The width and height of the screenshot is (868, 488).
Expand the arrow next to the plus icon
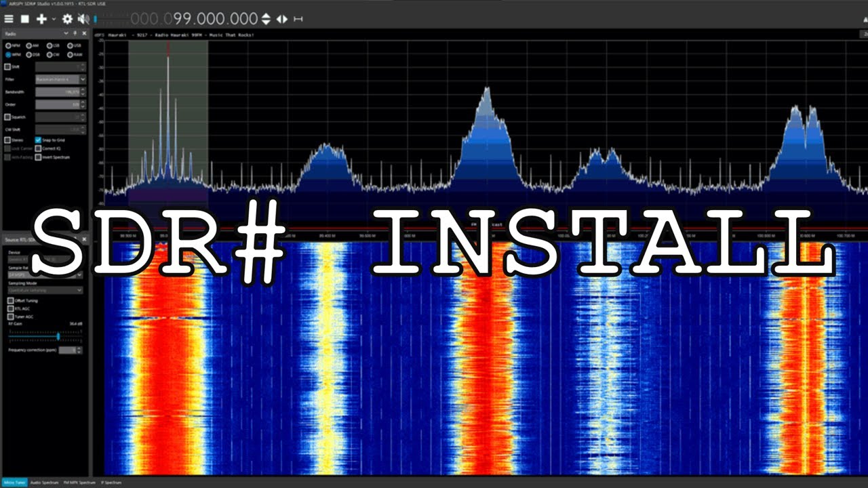(54, 19)
